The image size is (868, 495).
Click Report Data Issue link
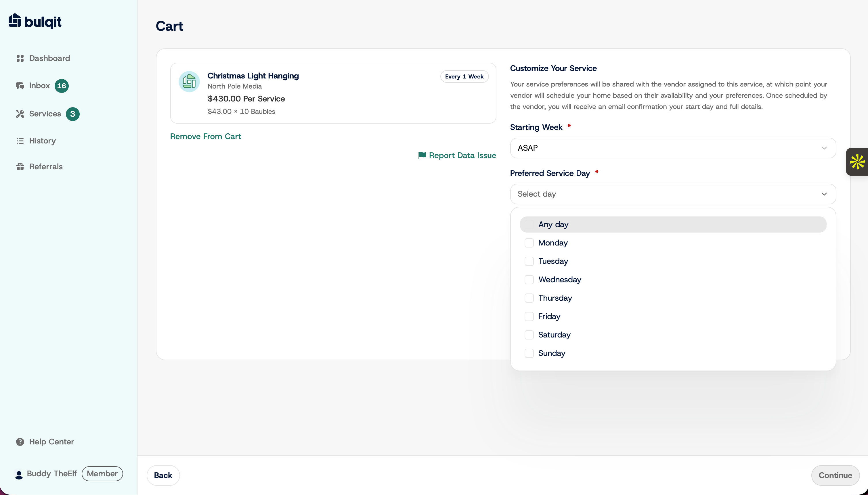[457, 155]
